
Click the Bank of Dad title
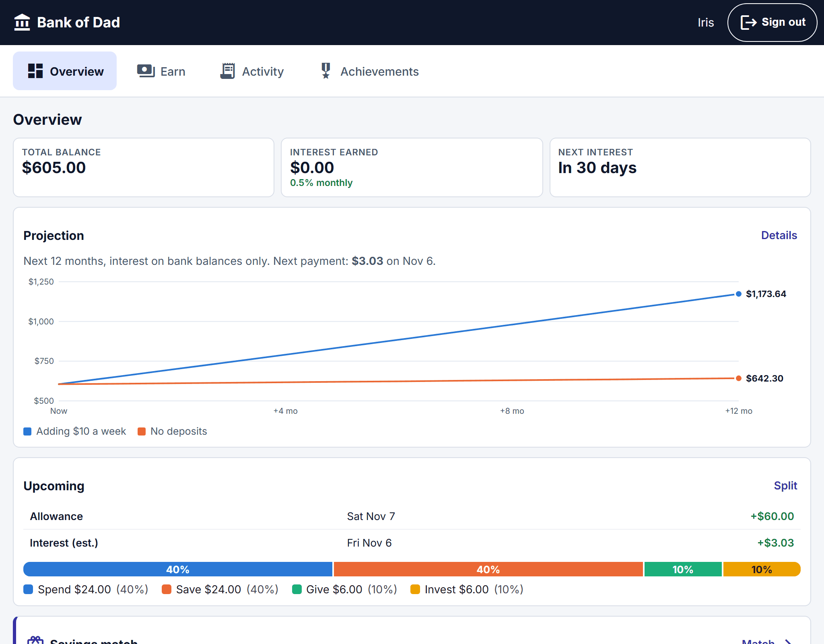pos(78,23)
